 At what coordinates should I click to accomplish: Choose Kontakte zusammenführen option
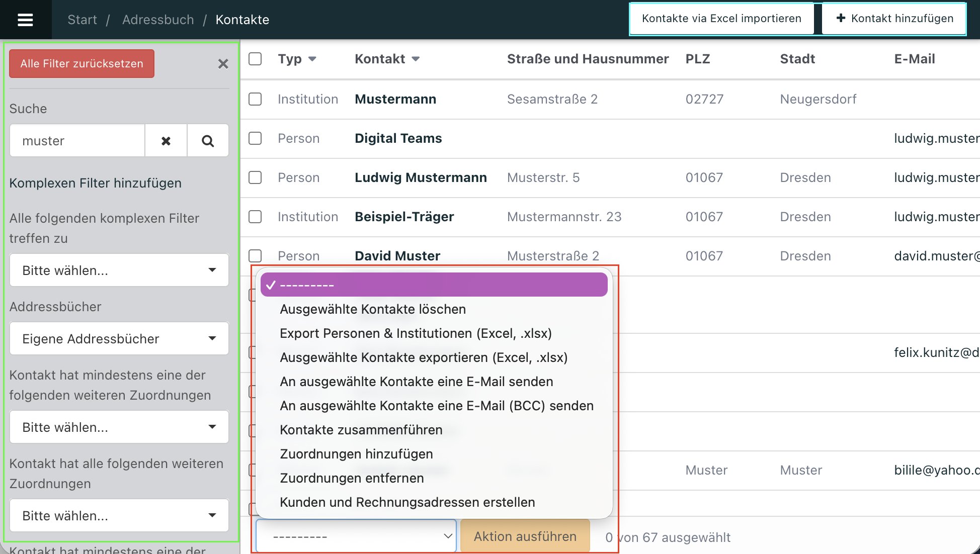point(361,430)
